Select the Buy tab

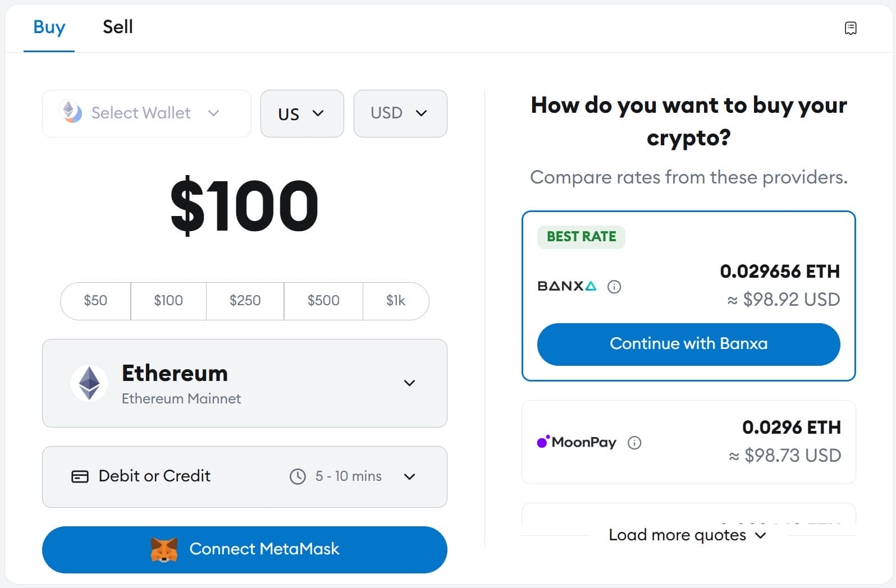click(49, 26)
